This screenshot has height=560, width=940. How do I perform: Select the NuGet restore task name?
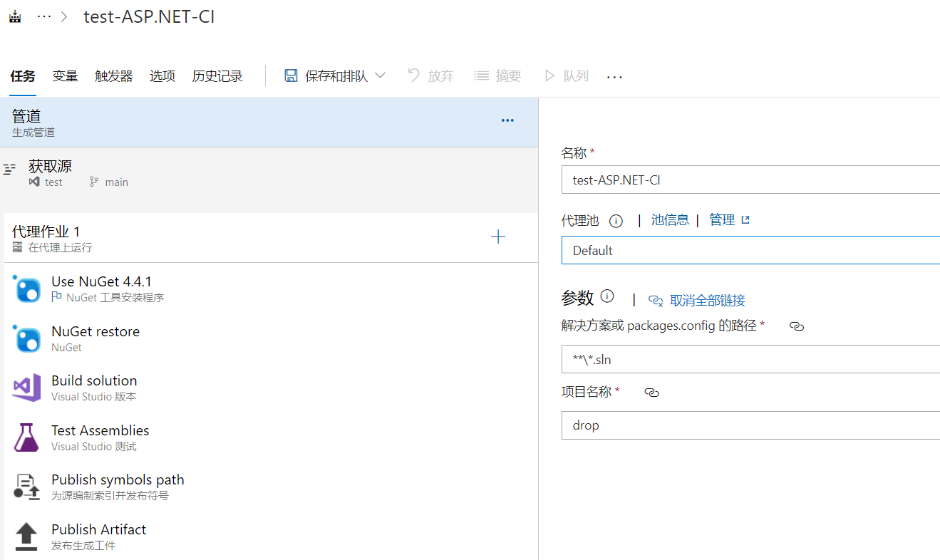point(95,331)
